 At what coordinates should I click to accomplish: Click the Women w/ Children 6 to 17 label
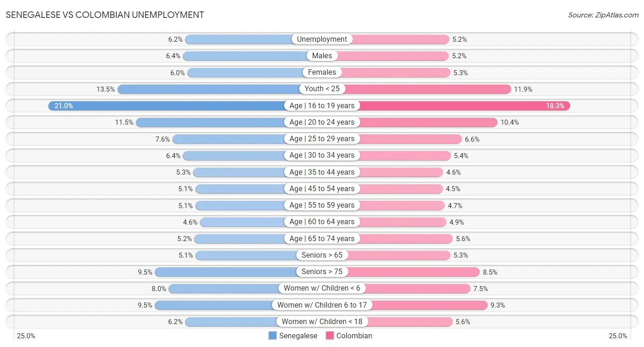(322, 305)
